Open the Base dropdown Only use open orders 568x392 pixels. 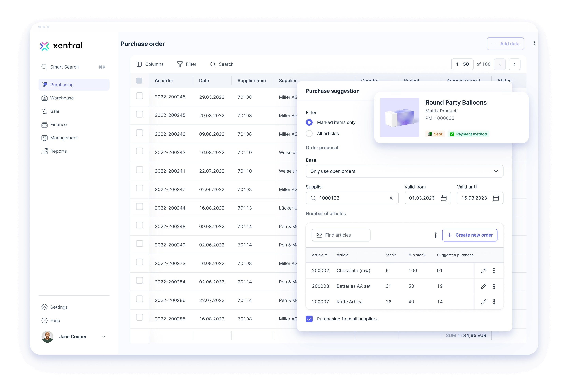click(x=404, y=171)
